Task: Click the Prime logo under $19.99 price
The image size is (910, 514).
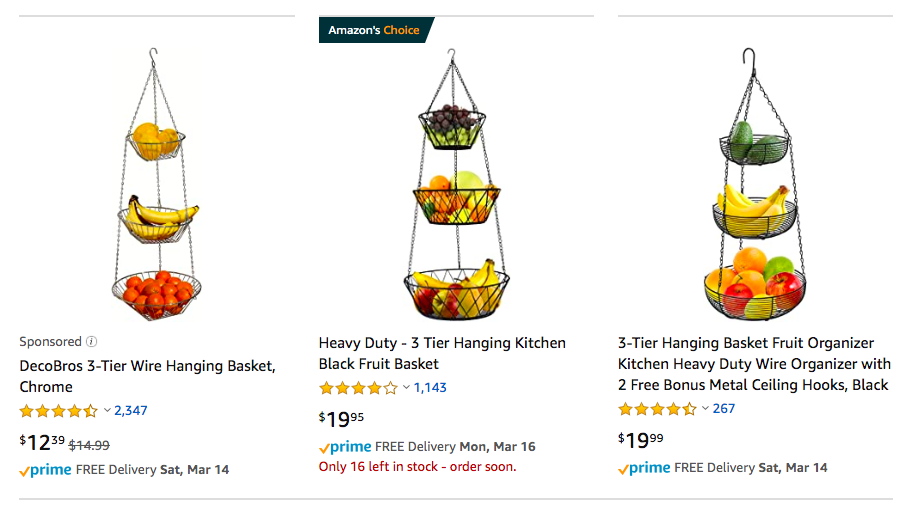Action: (x=644, y=468)
